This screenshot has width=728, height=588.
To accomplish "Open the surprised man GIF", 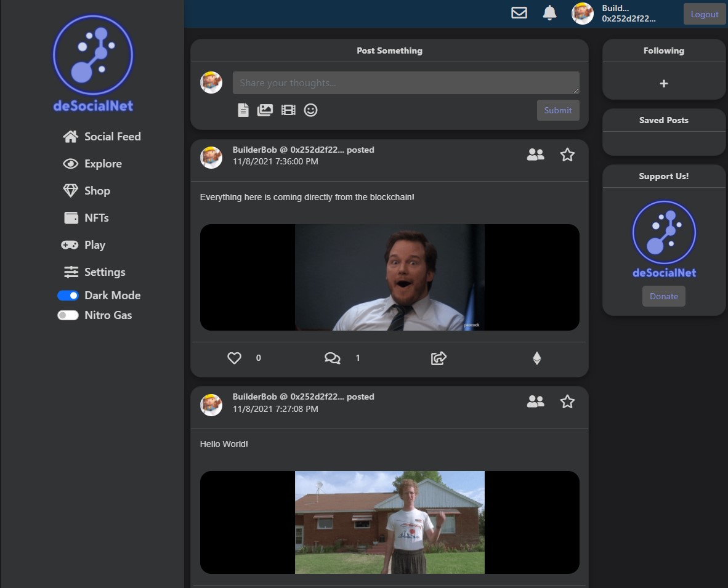I will coord(389,278).
